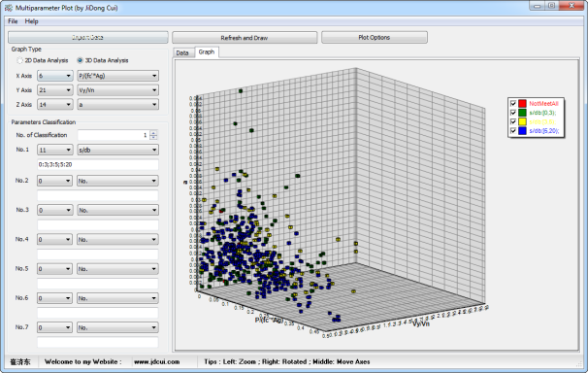The width and height of the screenshot is (588, 373).
Task: Click the No.7 range text field
Action: point(97,342)
